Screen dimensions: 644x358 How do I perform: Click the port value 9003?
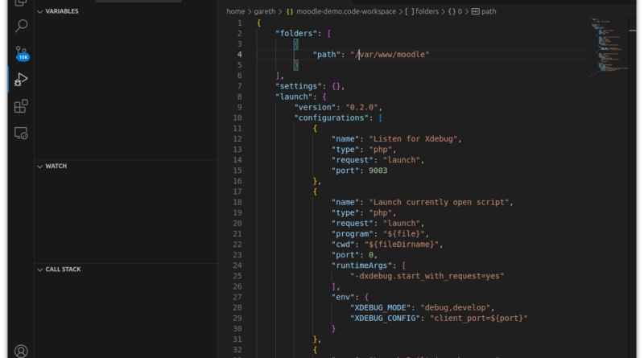378,171
